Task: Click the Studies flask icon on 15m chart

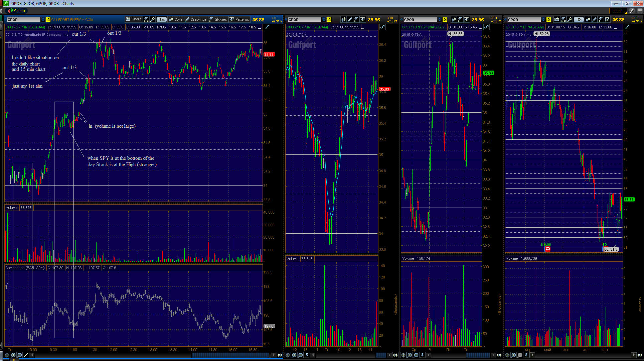Action: click(460, 19)
